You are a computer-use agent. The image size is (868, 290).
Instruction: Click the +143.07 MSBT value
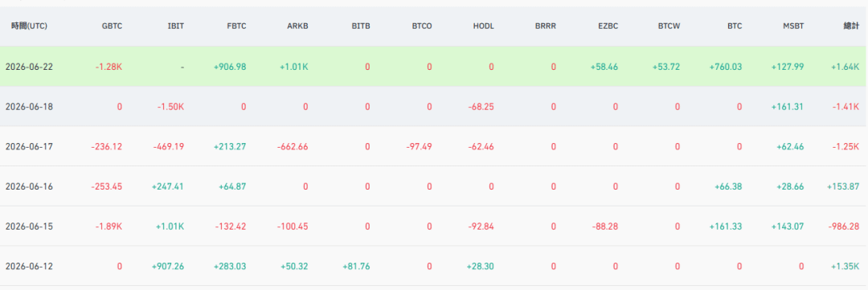pyautogui.click(x=788, y=227)
